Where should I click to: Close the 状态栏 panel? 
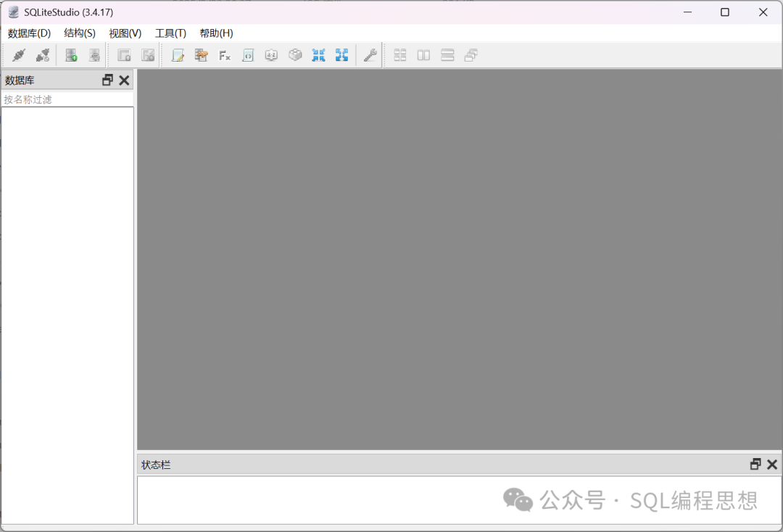point(772,465)
